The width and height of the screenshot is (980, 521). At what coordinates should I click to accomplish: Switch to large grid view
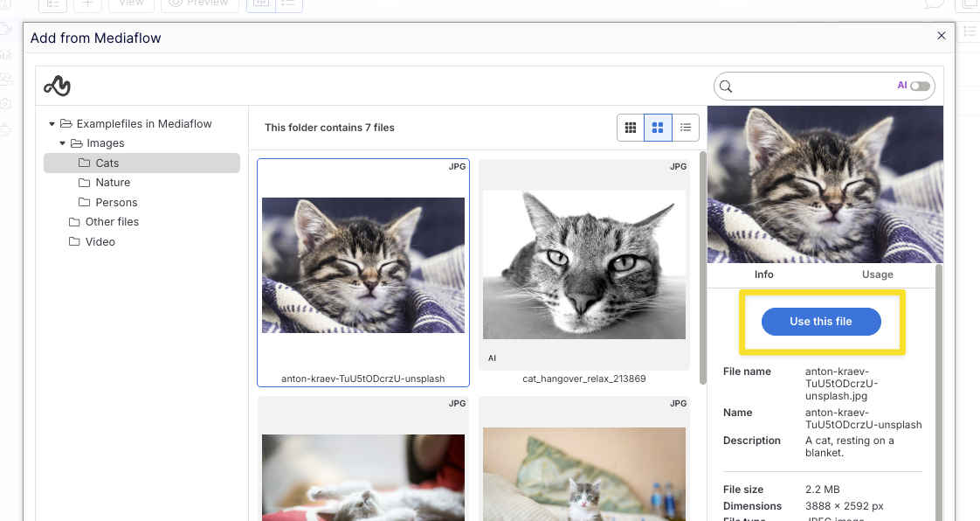(658, 128)
